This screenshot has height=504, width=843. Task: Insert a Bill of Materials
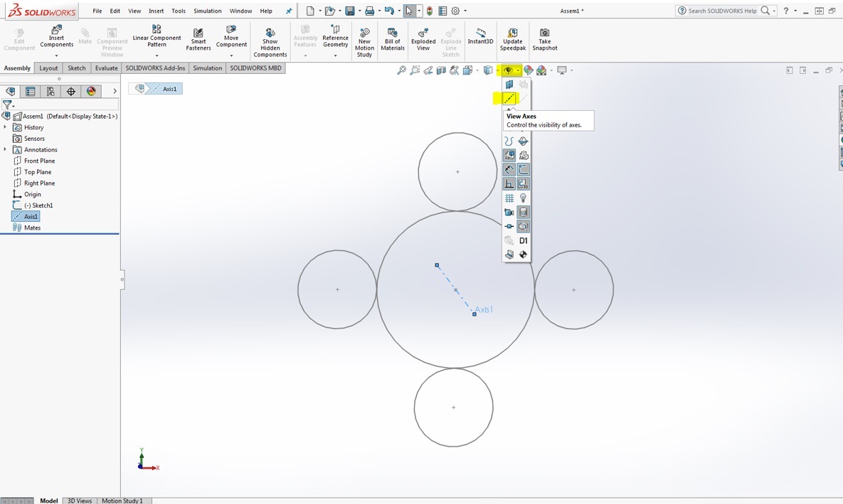point(393,40)
